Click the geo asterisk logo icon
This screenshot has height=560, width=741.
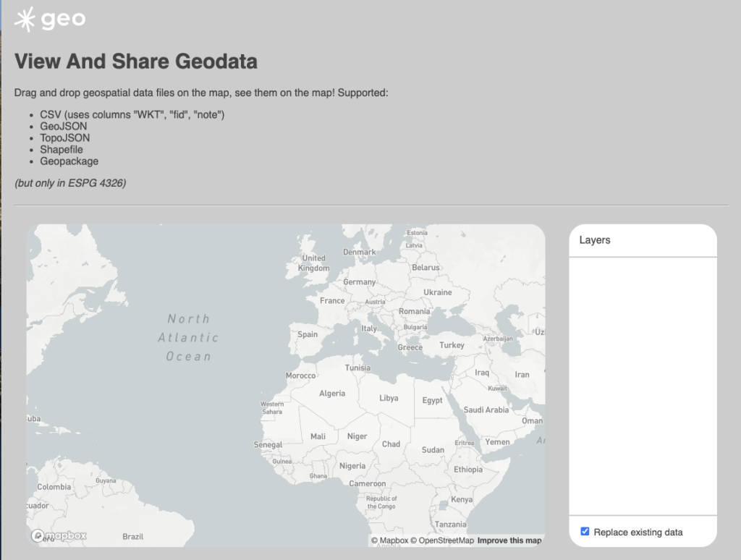pyautogui.click(x=27, y=18)
